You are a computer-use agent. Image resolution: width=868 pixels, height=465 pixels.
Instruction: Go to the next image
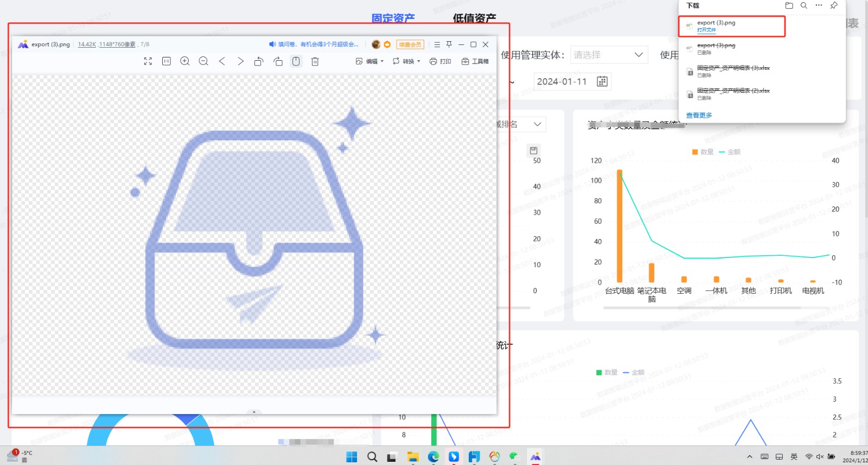(240, 62)
